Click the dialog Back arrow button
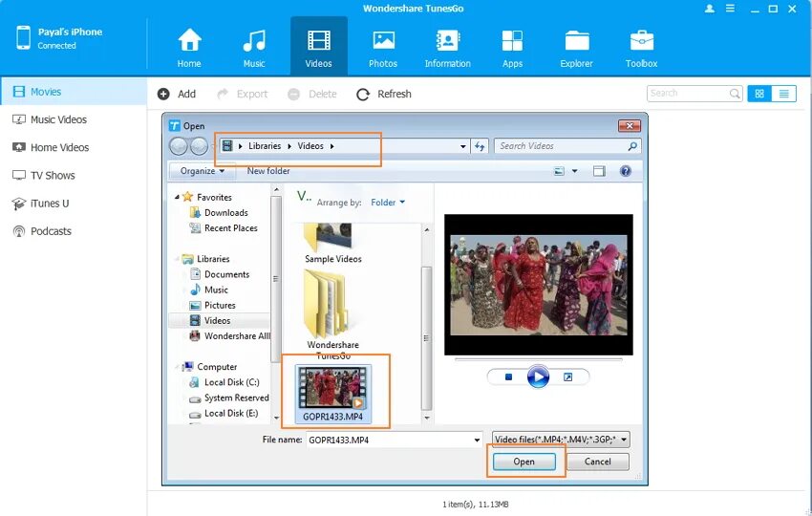 click(x=179, y=146)
